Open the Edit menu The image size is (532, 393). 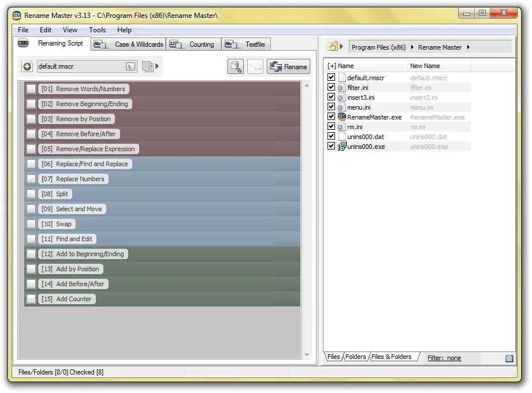click(46, 30)
